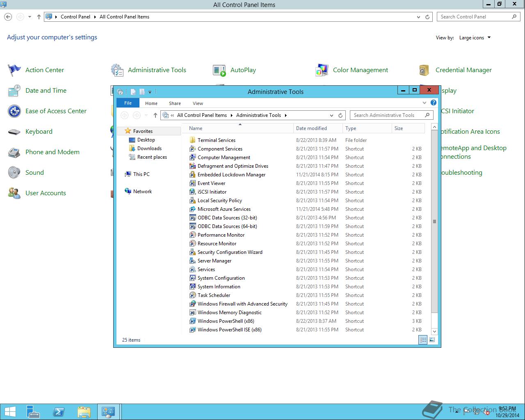The image size is (525, 420).
Task: Click All Control Panel Items breadcrumb in explorer
Action: (x=202, y=115)
